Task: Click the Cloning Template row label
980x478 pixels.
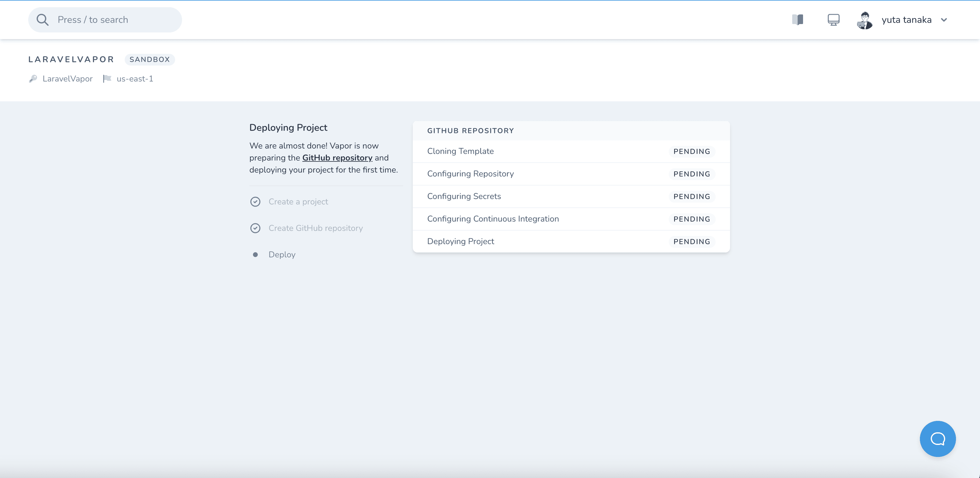Action: pos(460,151)
